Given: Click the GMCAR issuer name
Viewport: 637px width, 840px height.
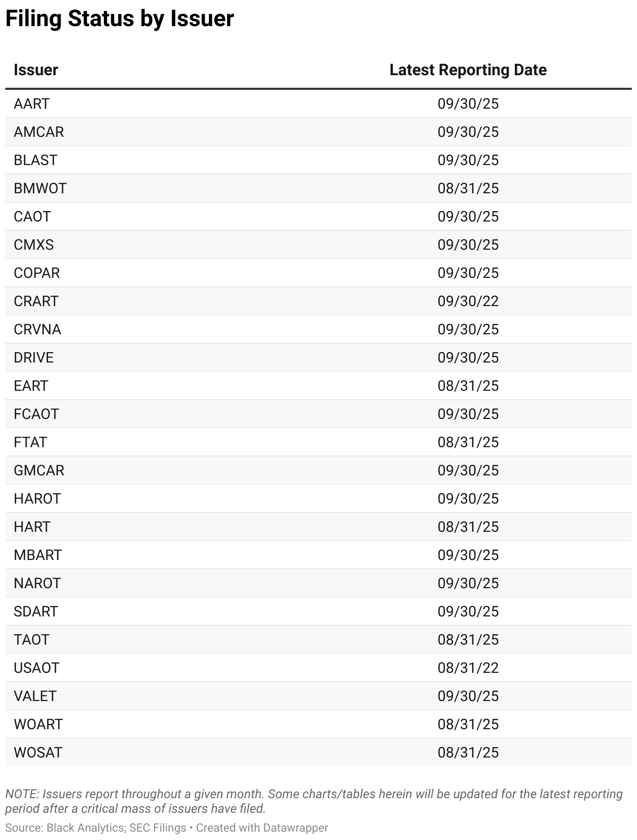Looking at the screenshot, I should (39, 470).
